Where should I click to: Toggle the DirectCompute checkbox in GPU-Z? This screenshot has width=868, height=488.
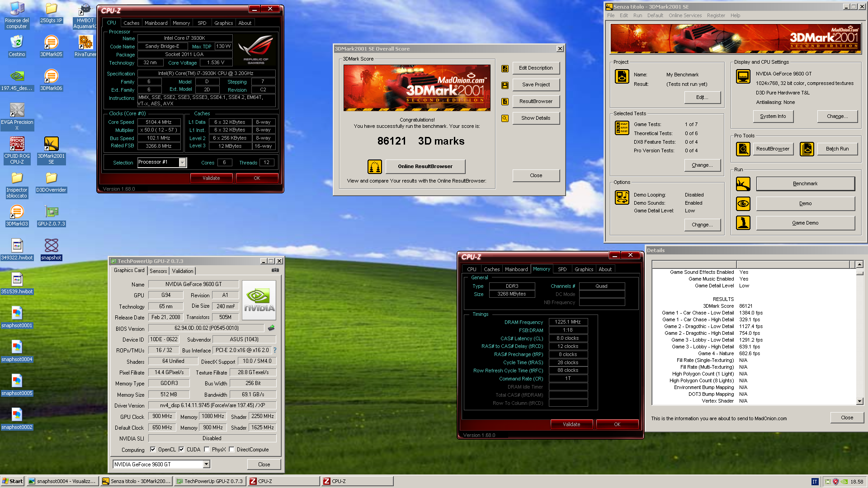[x=231, y=450]
